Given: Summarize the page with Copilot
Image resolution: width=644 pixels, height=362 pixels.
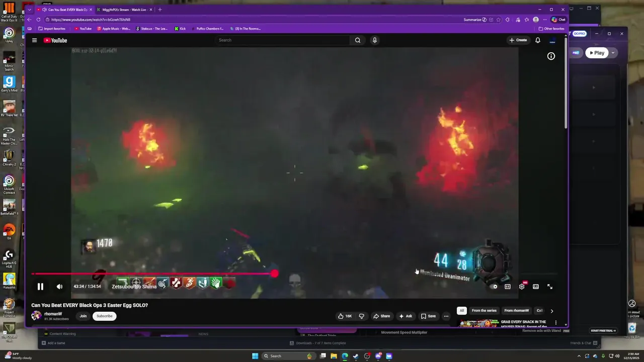Looking at the screenshot, I should click(x=475, y=20).
